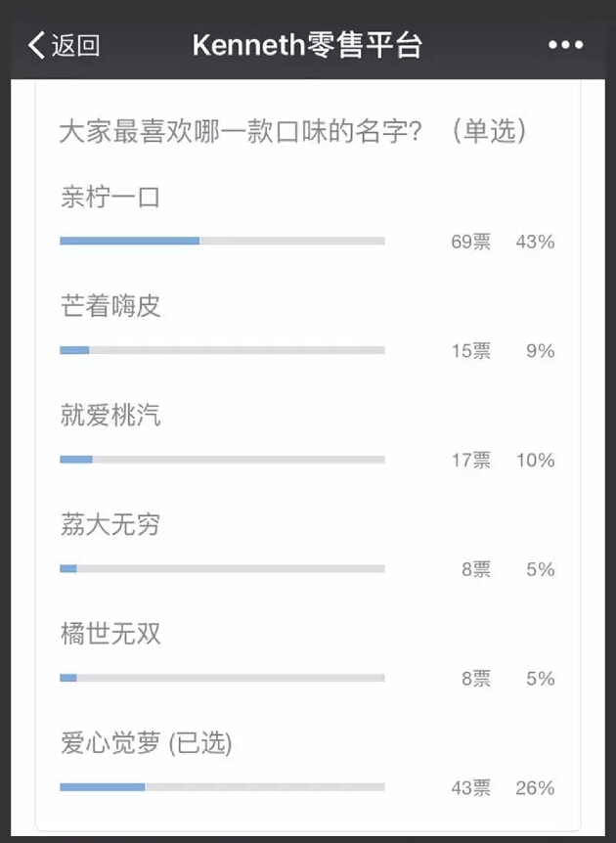Open the three-dot more options menu
The width and height of the screenshot is (616, 843).
click(565, 45)
